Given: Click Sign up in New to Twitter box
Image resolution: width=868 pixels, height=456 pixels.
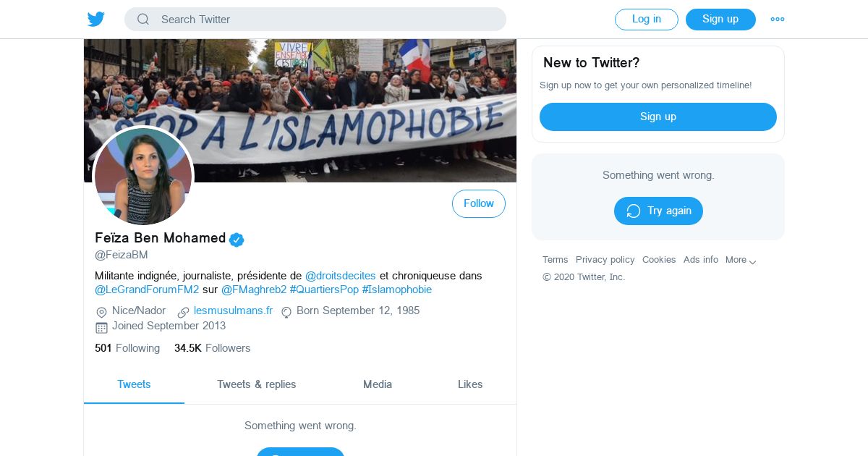Looking at the screenshot, I should (x=658, y=117).
